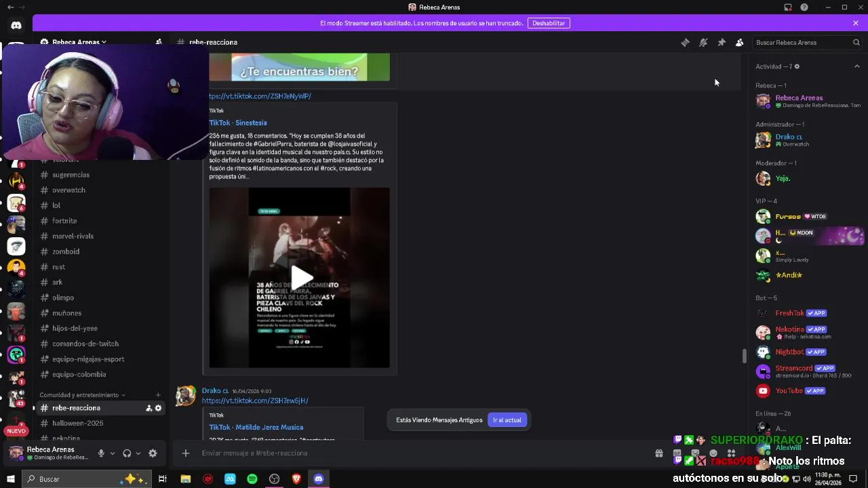This screenshot has width=868, height=488.
Task: Click Drako CL message author name
Action: click(x=215, y=391)
